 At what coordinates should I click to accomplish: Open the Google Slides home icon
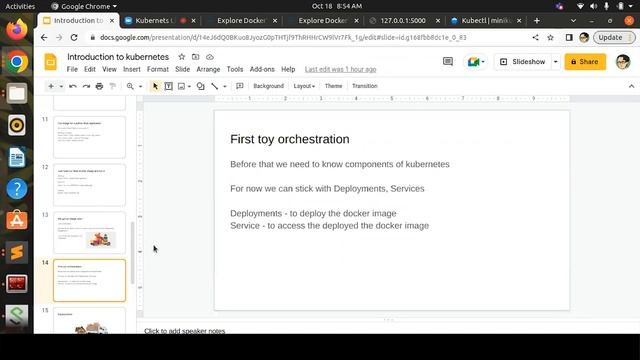pyautogui.click(x=51, y=62)
